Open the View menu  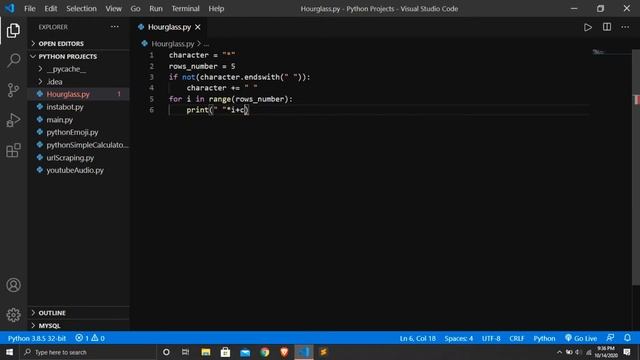(x=113, y=9)
